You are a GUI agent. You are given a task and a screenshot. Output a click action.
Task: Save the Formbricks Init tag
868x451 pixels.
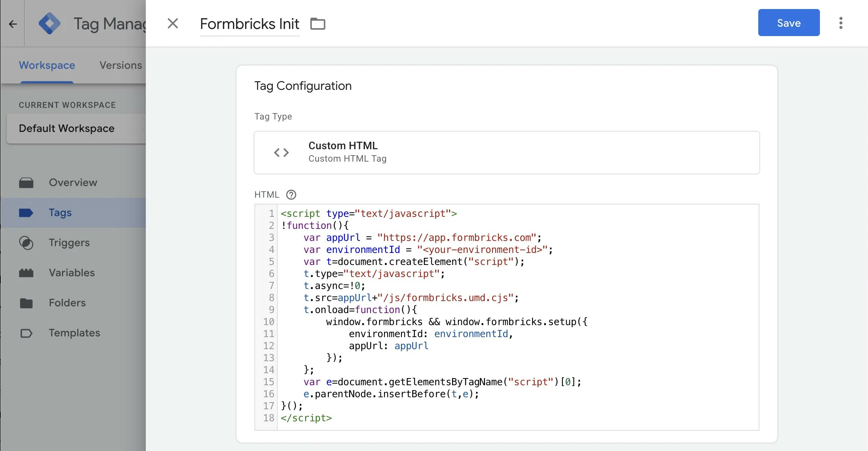click(x=788, y=23)
